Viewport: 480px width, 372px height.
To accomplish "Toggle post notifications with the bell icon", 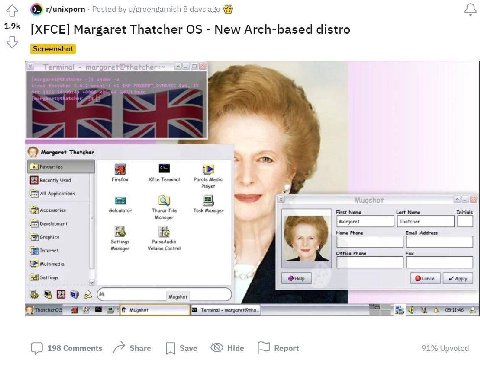I will pos(470,10).
